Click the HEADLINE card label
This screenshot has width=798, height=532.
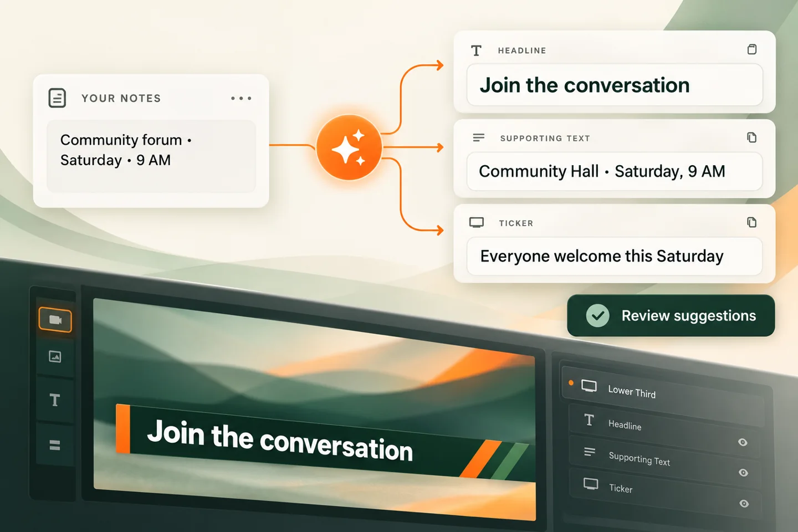[522, 50]
